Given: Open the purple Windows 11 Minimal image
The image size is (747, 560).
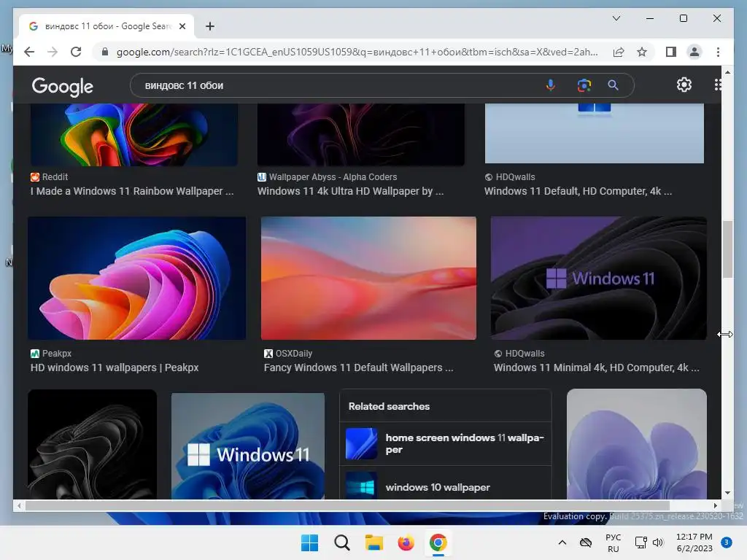Looking at the screenshot, I should (598, 278).
